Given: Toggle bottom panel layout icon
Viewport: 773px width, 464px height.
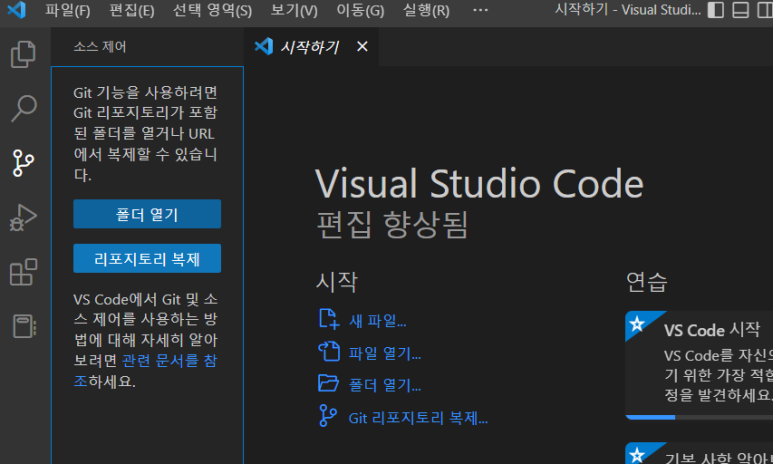Looking at the screenshot, I should 740,10.
